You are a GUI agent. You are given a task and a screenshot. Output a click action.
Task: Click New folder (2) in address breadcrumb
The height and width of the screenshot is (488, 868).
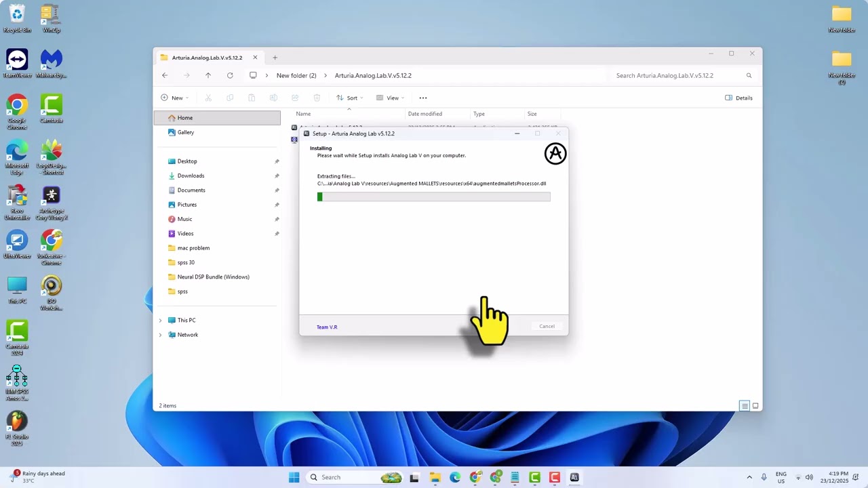(296, 75)
